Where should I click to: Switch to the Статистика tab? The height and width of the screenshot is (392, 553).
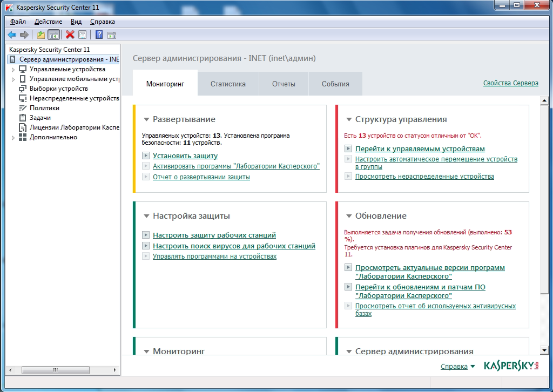[x=228, y=84]
